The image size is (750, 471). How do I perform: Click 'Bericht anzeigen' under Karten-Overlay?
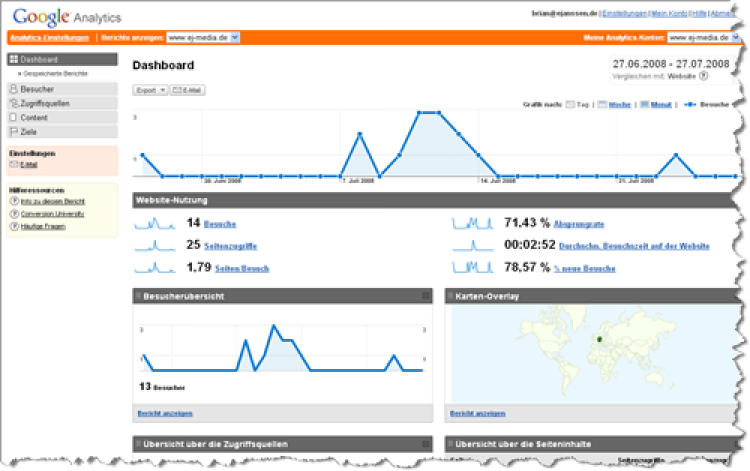(x=477, y=412)
